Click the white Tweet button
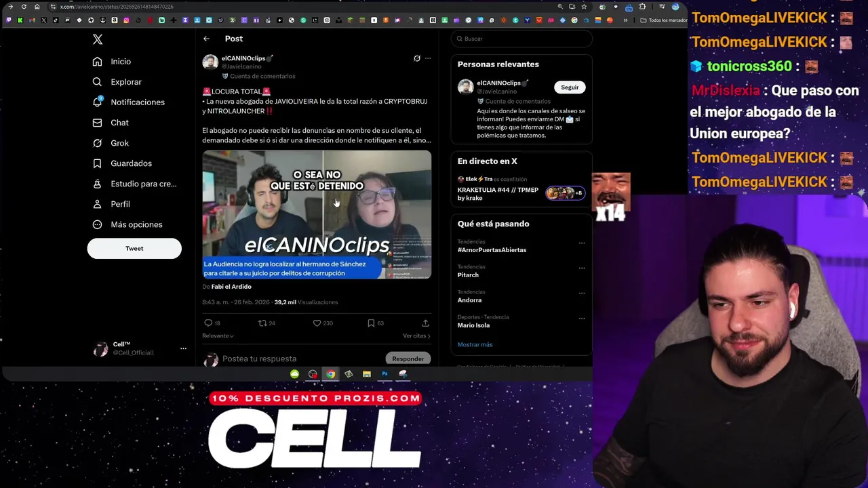Screen dimensions: 868x488 134,249
